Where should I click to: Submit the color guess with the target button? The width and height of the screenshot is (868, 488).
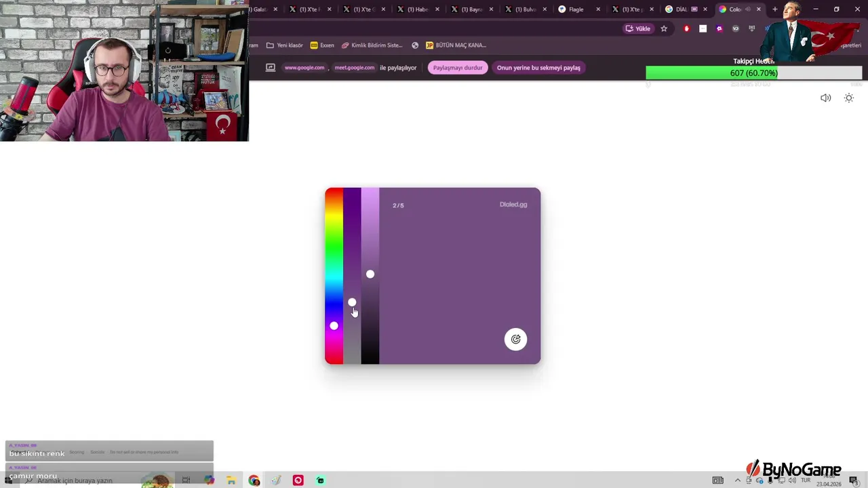515,340
